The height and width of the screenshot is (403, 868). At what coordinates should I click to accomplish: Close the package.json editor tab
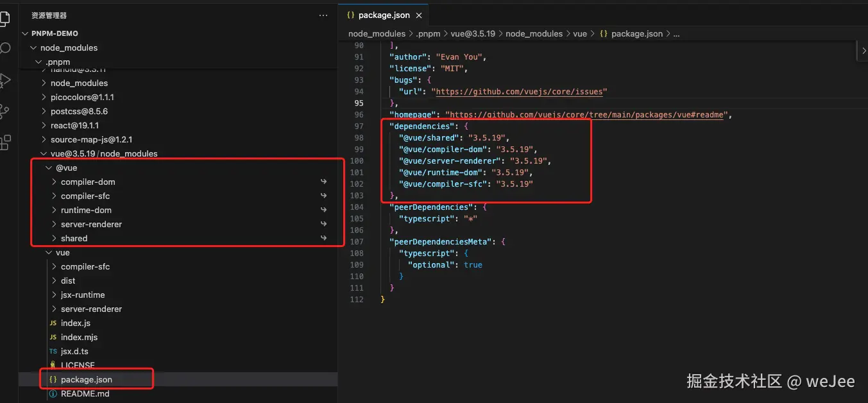(419, 15)
